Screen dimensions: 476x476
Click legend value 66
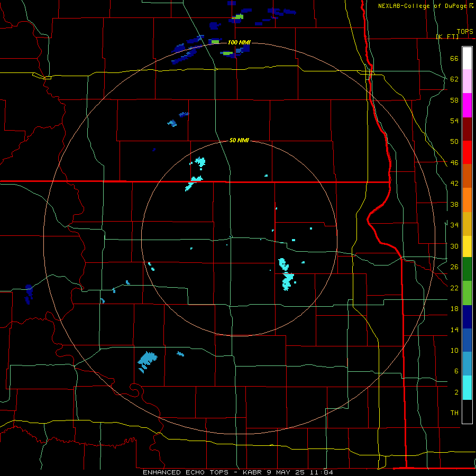point(454,59)
